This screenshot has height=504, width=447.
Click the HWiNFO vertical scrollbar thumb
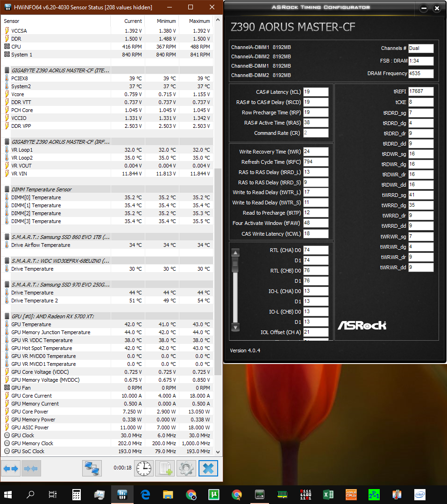click(x=218, y=272)
